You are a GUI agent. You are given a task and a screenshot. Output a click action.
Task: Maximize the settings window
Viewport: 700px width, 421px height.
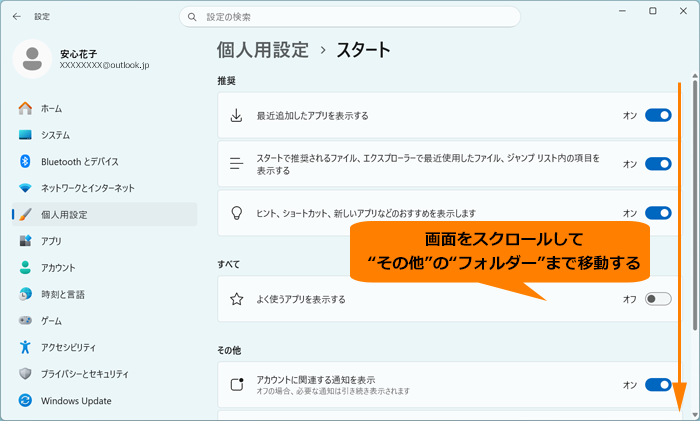click(653, 11)
